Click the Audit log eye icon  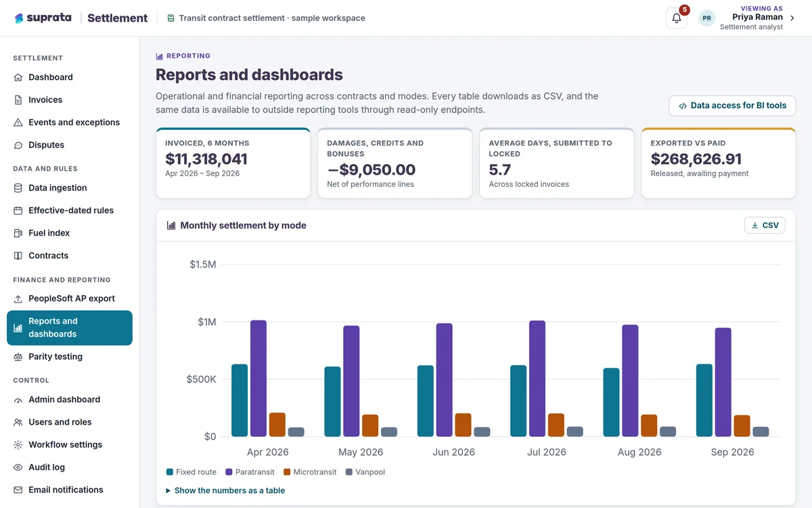[18, 467]
